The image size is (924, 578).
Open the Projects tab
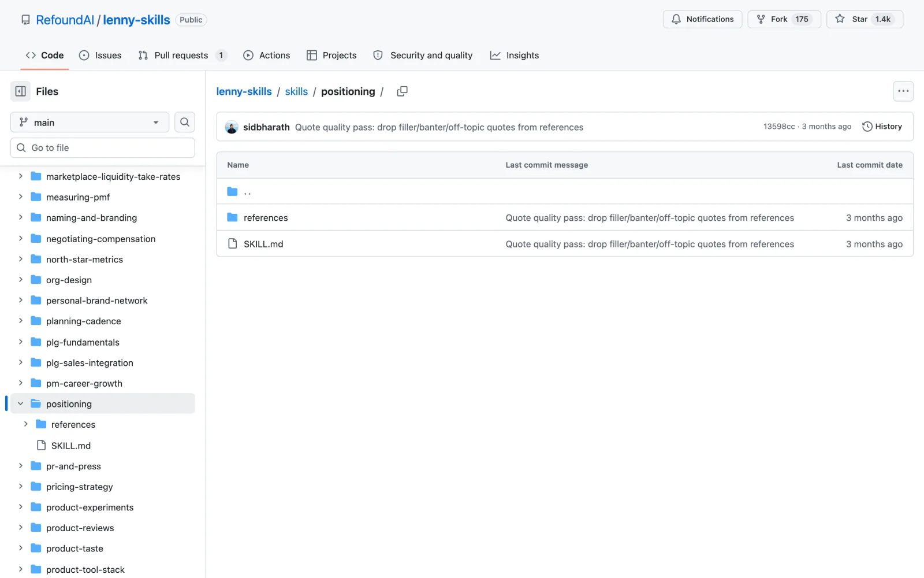coord(331,55)
